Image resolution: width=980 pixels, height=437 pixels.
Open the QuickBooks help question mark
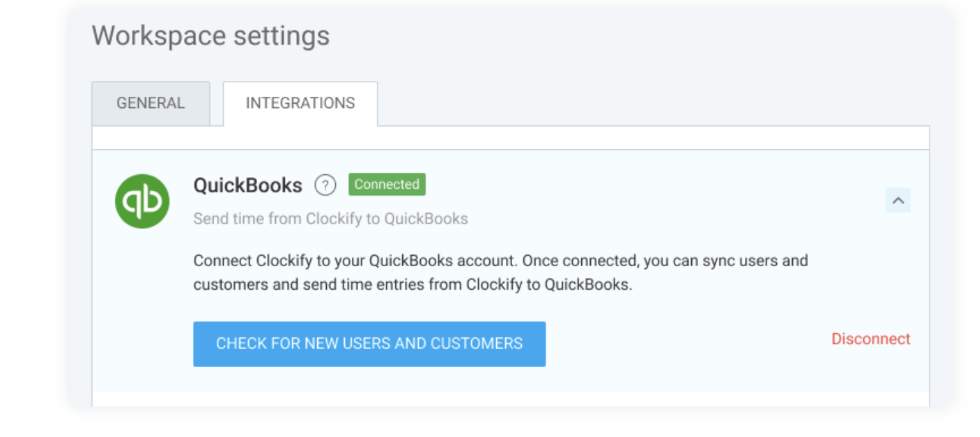click(325, 185)
